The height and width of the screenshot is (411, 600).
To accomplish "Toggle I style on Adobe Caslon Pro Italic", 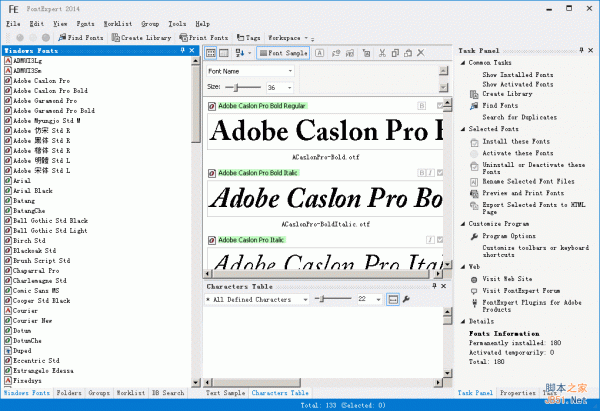I will [x=430, y=240].
